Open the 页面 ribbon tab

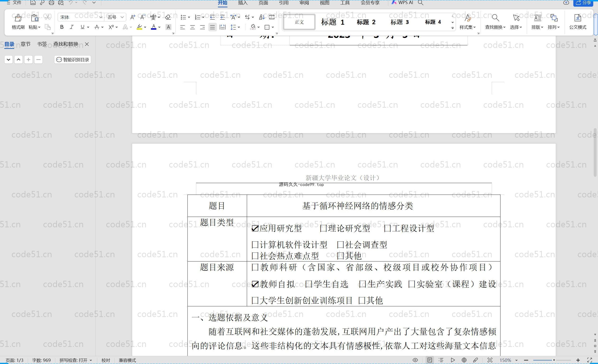pyautogui.click(x=263, y=3)
